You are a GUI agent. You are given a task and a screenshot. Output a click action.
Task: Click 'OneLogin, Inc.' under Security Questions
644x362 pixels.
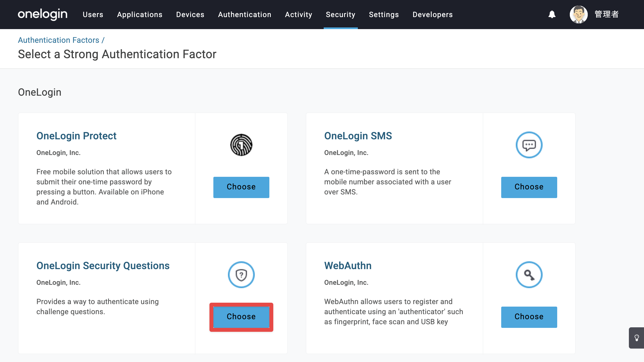59,282
